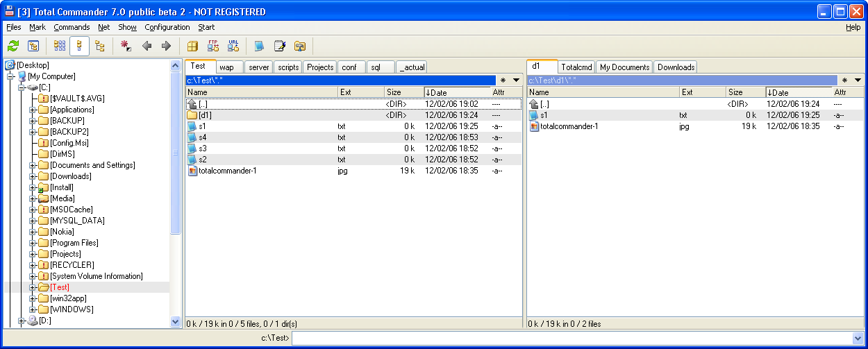Switch to the My Documents tab
Image resolution: width=868 pixels, height=349 pixels.
pyautogui.click(x=625, y=67)
